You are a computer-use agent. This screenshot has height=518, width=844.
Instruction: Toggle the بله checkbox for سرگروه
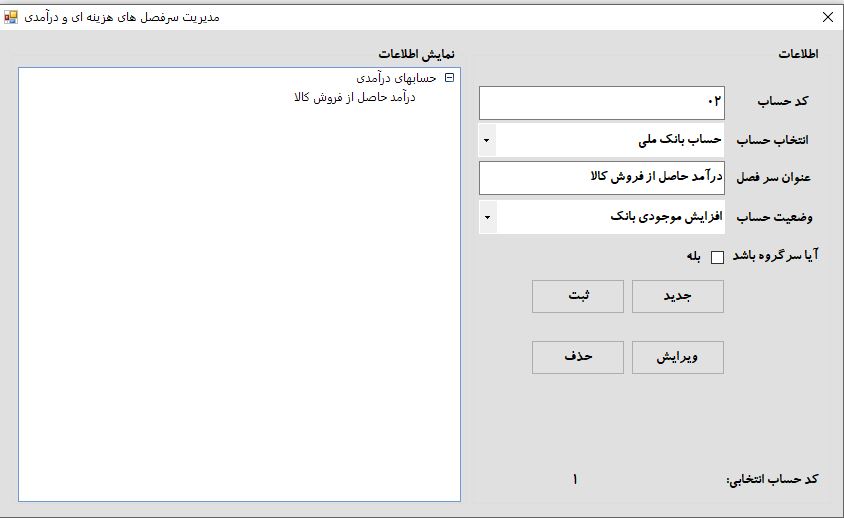coord(717,257)
